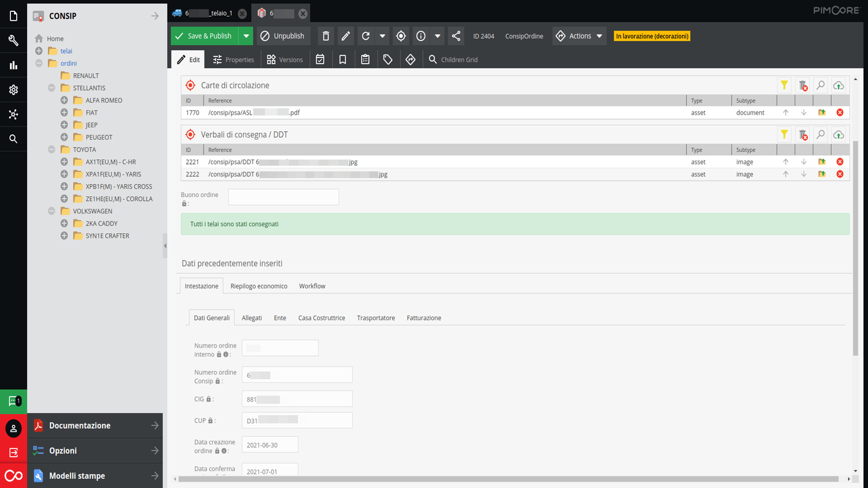
Task: Open info options dropdown arrow
Action: pos(437,36)
